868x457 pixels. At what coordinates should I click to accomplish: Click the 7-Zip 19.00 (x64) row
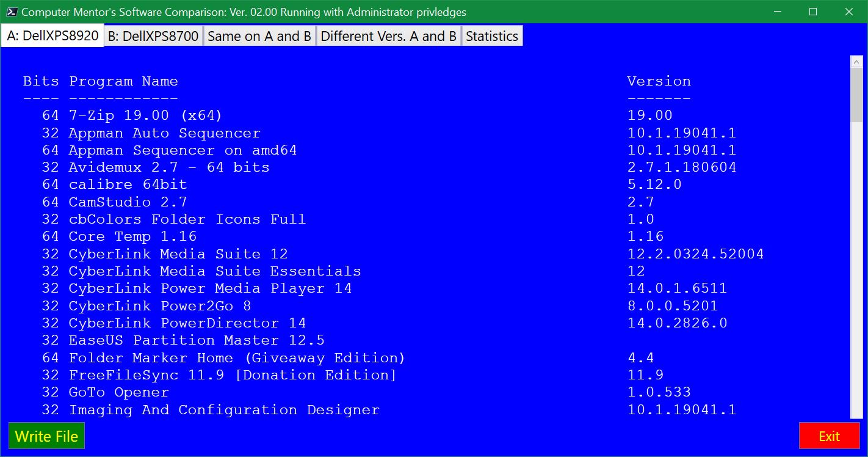145,115
